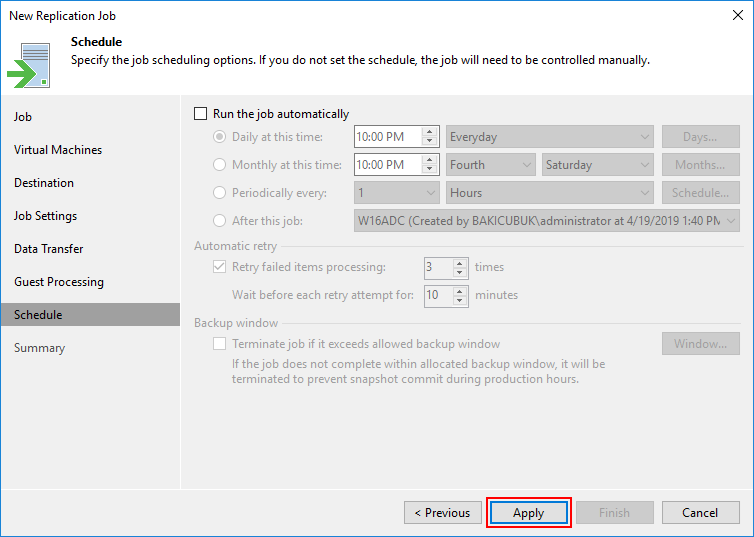Click the Finish button
The width and height of the screenshot is (754, 537).
coord(615,513)
